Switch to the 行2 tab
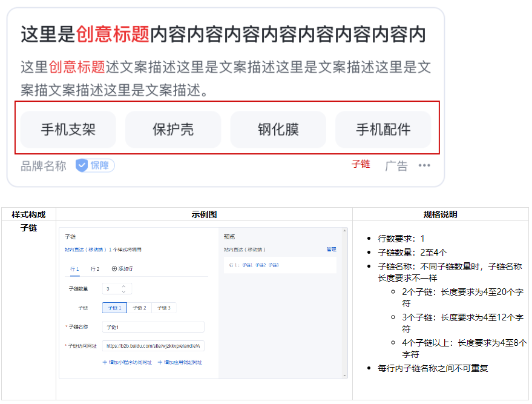This screenshot has height=404, width=532. (96, 268)
